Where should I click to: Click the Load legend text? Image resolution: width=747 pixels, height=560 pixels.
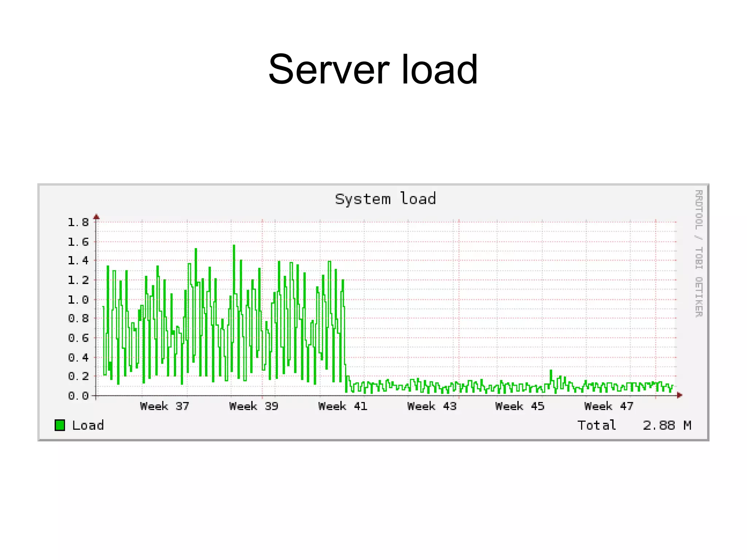click(88, 425)
